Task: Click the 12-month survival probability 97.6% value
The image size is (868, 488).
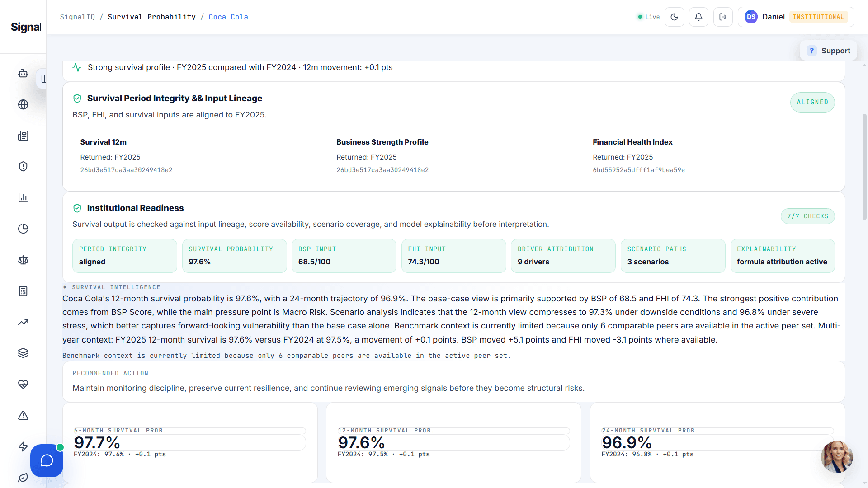Action: tap(361, 442)
